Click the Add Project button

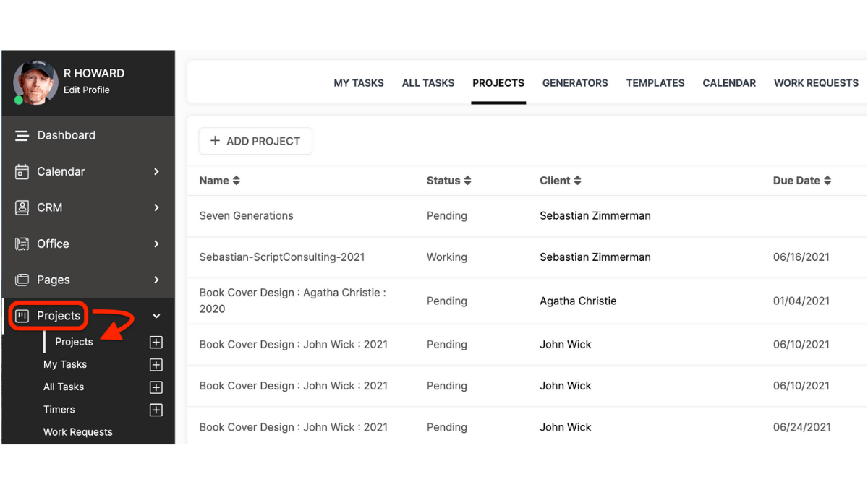(255, 141)
